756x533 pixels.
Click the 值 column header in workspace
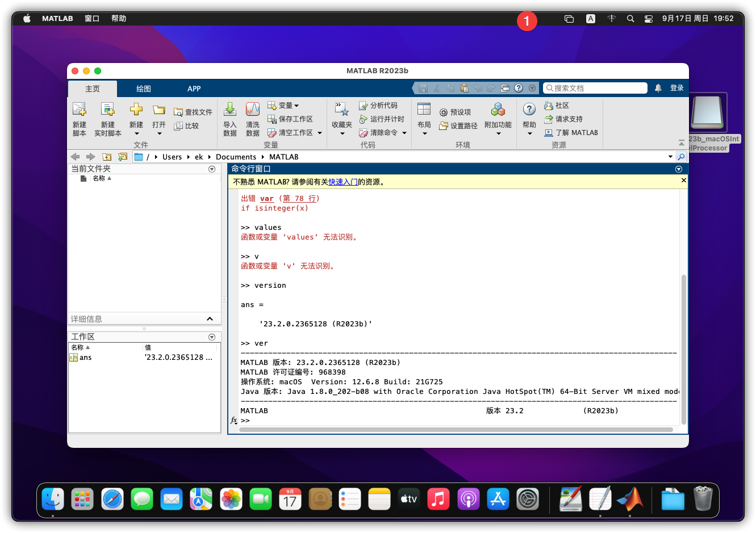tap(148, 347)
